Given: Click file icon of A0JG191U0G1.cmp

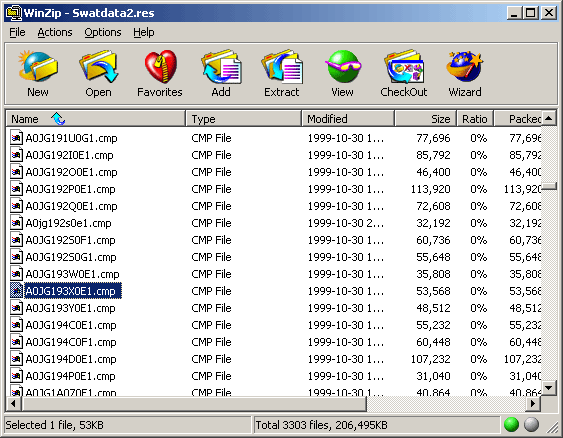Looking at the screenshot, I should click(x=16, y=138).
